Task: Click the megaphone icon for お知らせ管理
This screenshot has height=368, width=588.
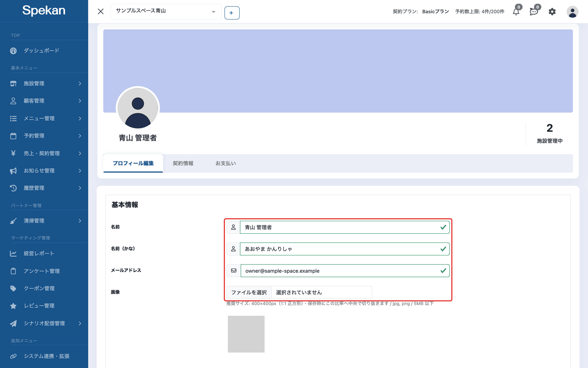Action: (13, 171)
